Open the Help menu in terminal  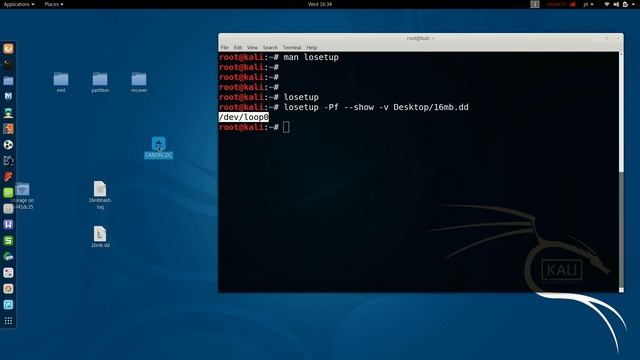pos(311,47)
